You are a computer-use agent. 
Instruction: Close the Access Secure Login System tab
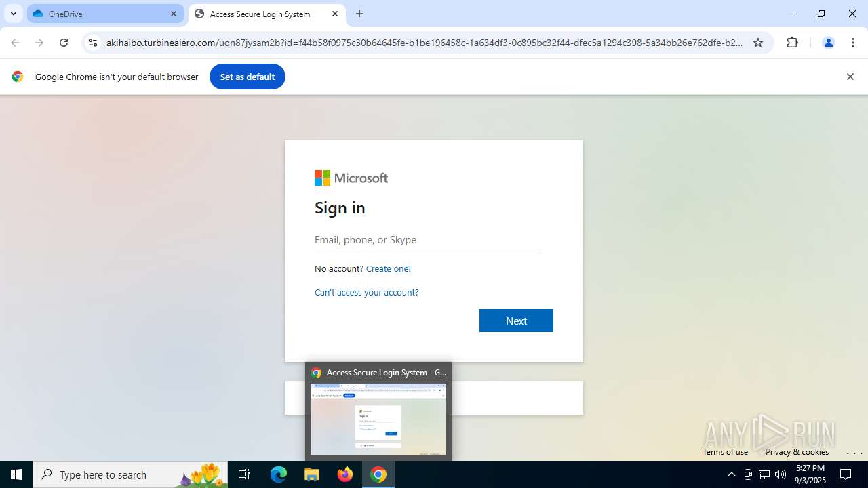[335, 14]
